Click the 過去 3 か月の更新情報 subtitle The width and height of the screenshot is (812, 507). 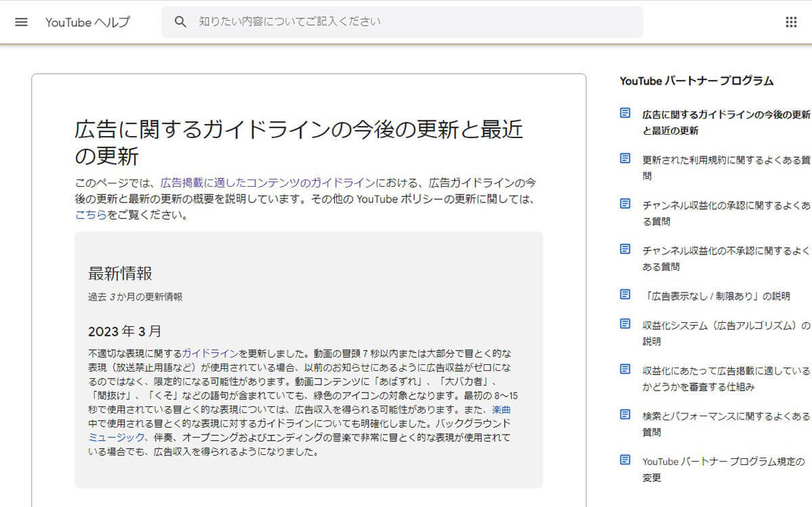[x=135, y=296]
